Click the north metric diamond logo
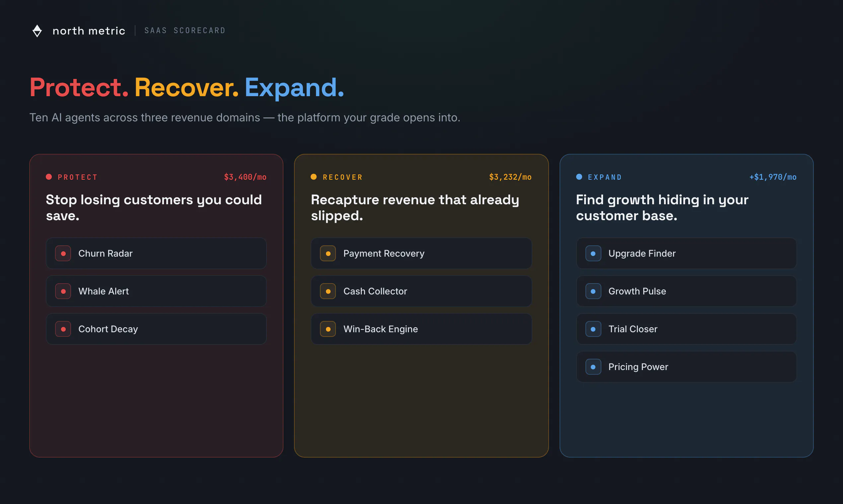This screenshot has height=504, width=843. point(37,31)
